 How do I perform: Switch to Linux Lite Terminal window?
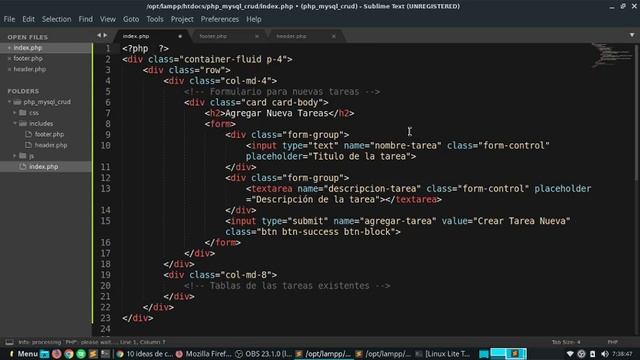(442, 354)
